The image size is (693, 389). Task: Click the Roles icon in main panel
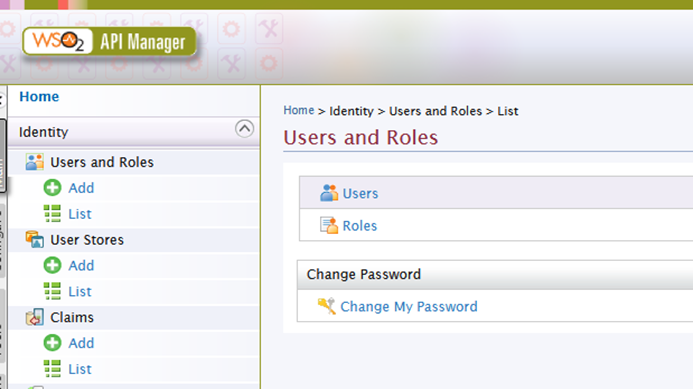click(x=329, y=225)
